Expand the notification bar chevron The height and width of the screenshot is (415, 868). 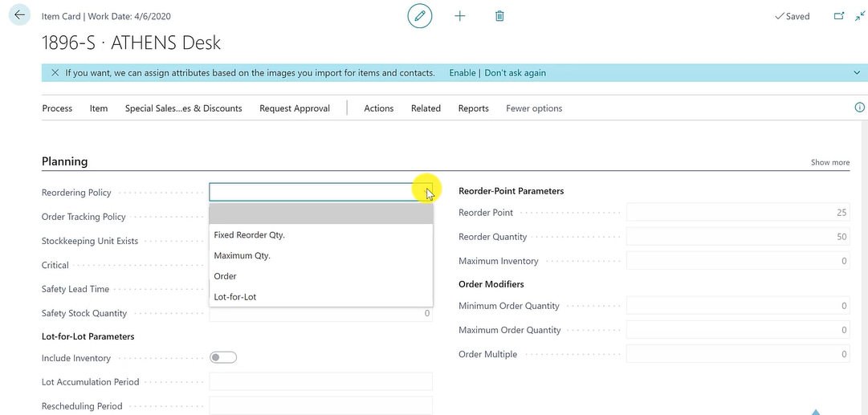[x=857, y=72]
